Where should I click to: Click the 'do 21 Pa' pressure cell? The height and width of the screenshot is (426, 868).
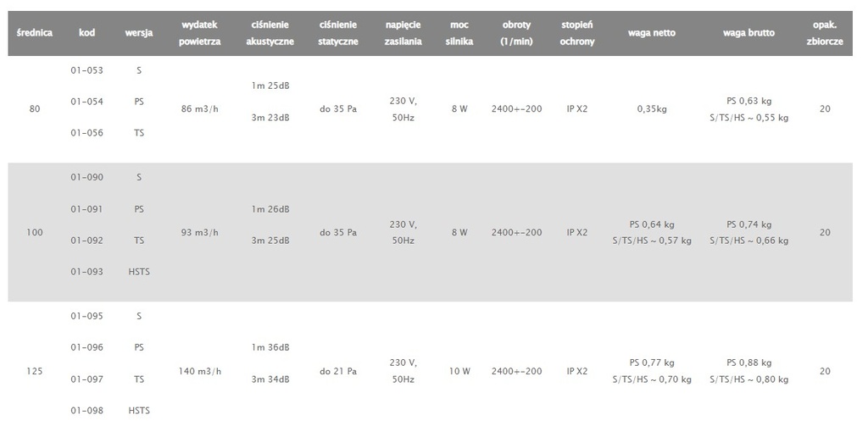(338, 371)
